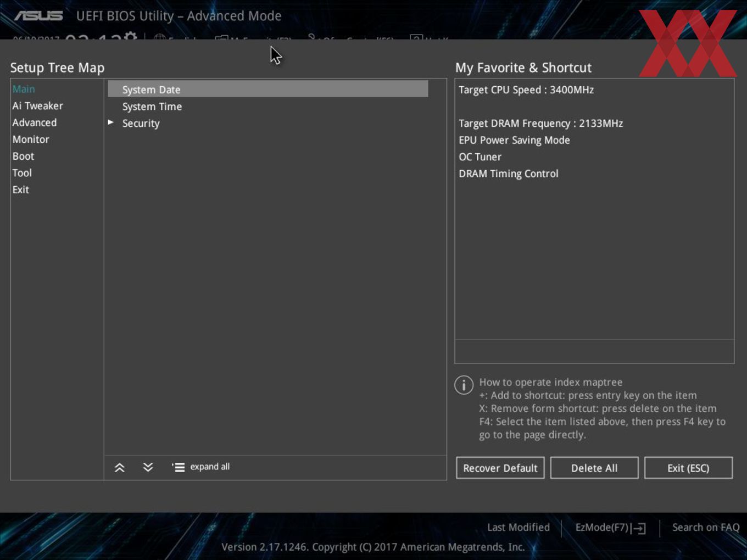Select Advanced in the tree map
The width and height of the screenshot is (747, 560).
click(x=35, y=122)
